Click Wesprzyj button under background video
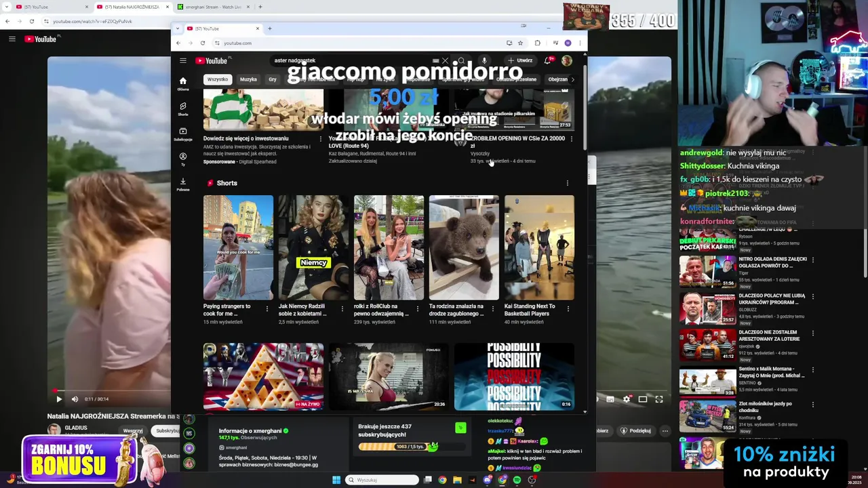This screenshot has width=868, height=488. pyautogui.click(x=133, y=430)
